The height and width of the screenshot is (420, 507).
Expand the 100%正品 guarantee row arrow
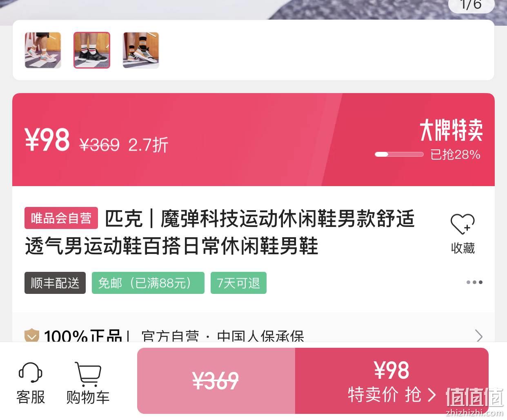click(479, 336)
